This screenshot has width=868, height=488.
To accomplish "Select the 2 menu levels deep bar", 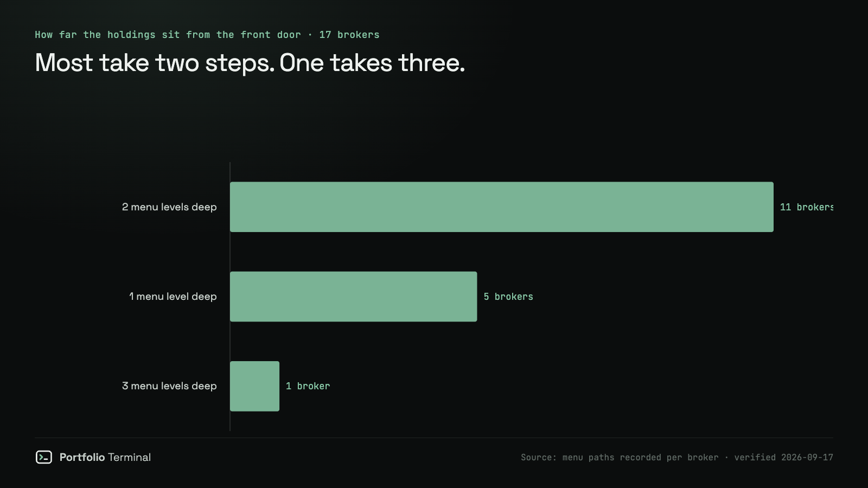I will pos(502,207).
